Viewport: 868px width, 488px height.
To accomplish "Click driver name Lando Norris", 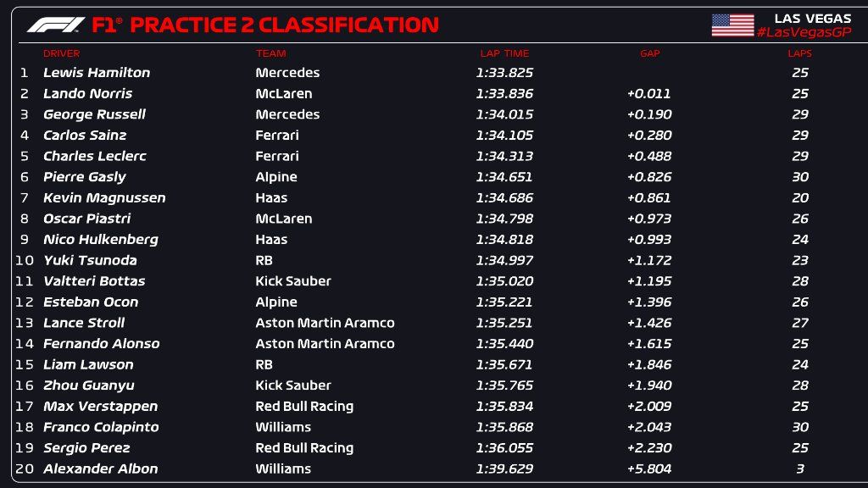I will 88,93.
